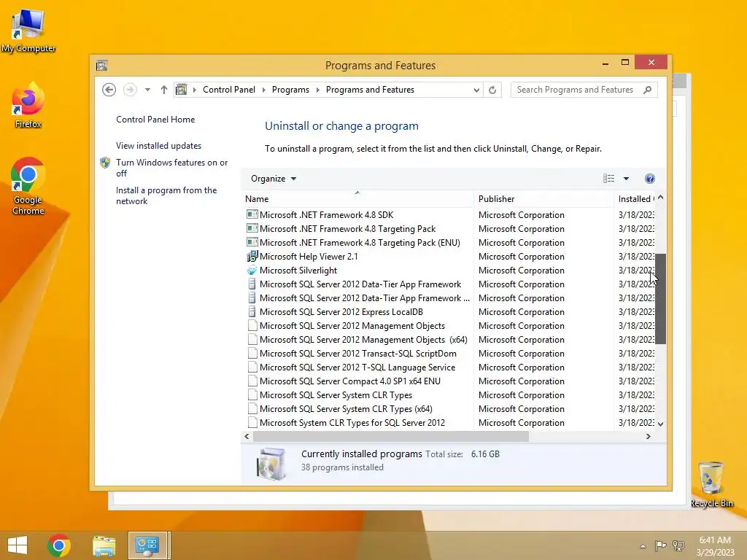Refresh the Programs and Features list
This screenshot has height=560, width=747.
(x=492, y=90)
